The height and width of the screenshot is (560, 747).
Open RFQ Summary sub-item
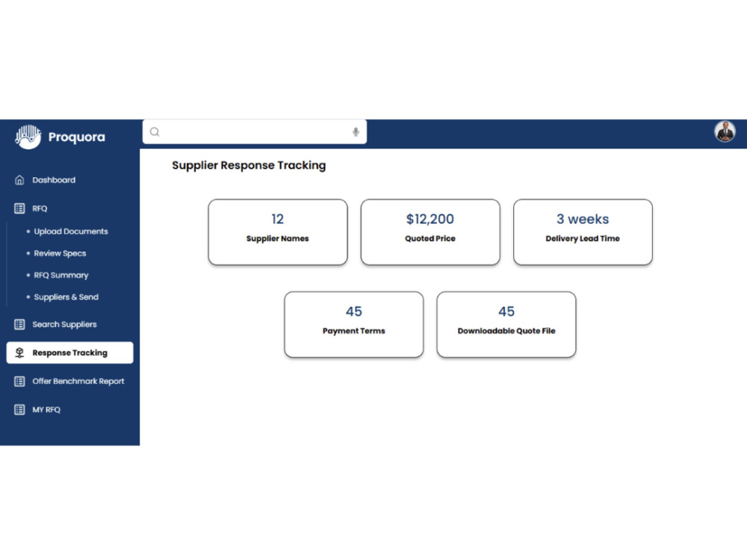click(x=61, y=276)
